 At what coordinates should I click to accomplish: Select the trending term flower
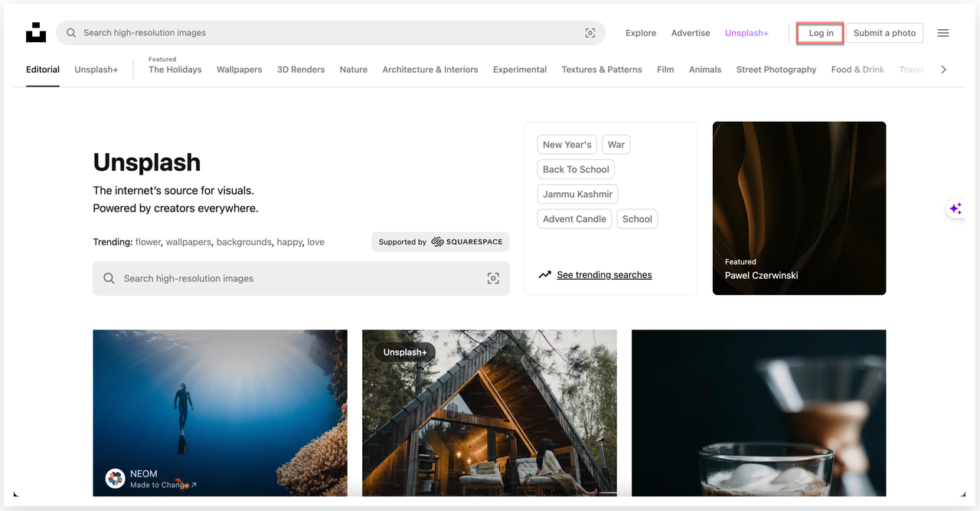coord(148,242)
